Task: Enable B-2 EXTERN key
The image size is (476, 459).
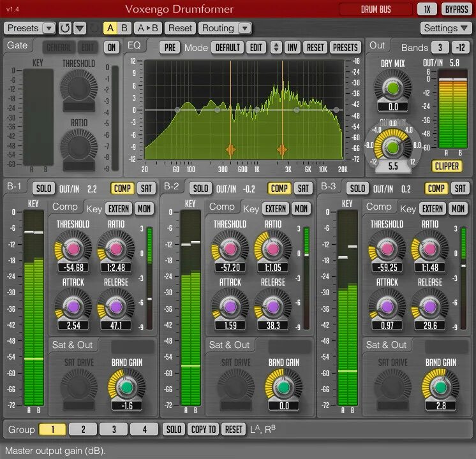Action: (276, 208)
